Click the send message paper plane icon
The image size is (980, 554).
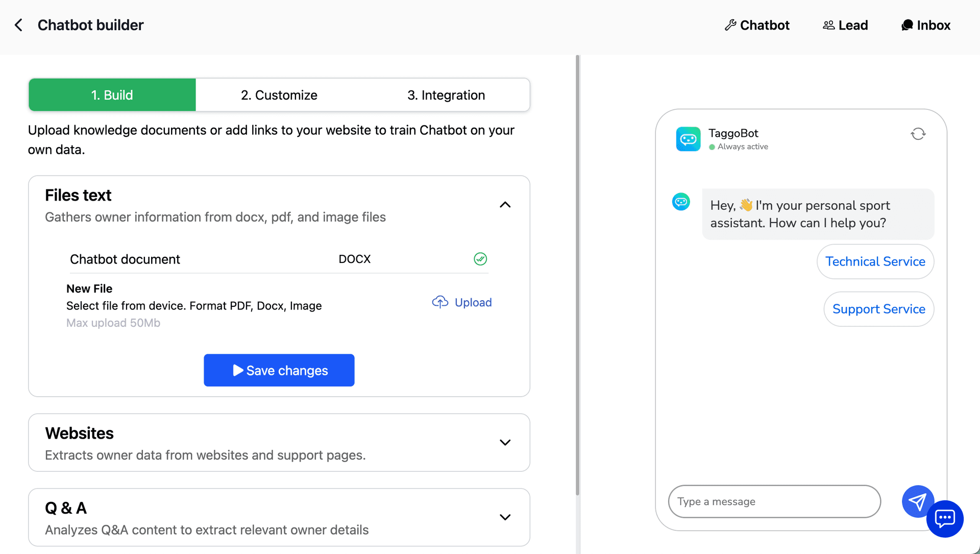(917, 501)
